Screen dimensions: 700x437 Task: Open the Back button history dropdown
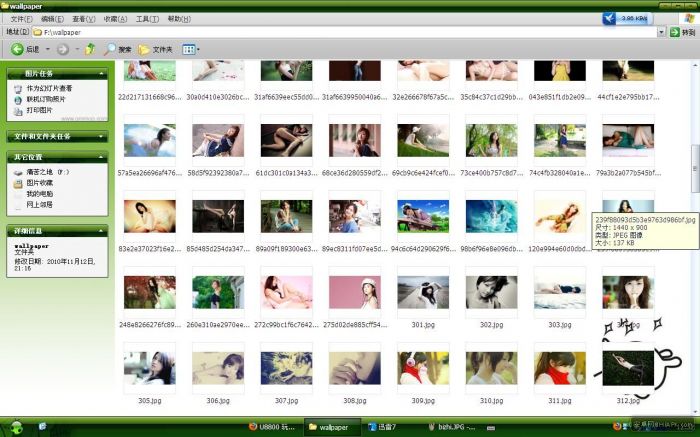pyautogui.click(x=48, y=49)
